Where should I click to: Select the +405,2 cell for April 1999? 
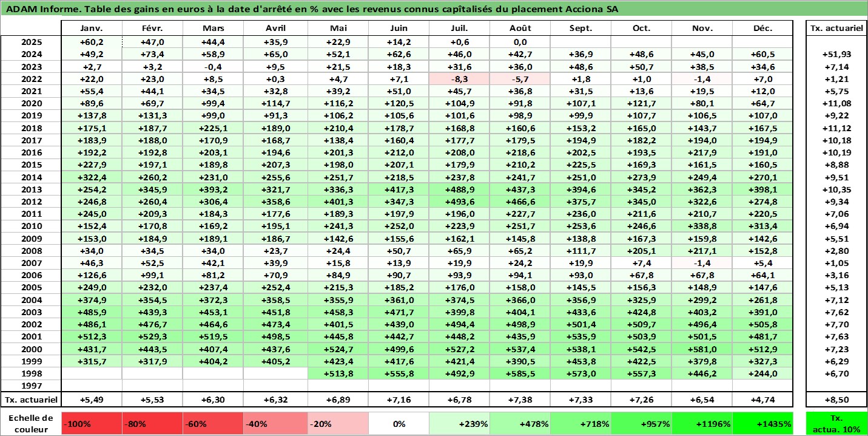tap(275, 361)
